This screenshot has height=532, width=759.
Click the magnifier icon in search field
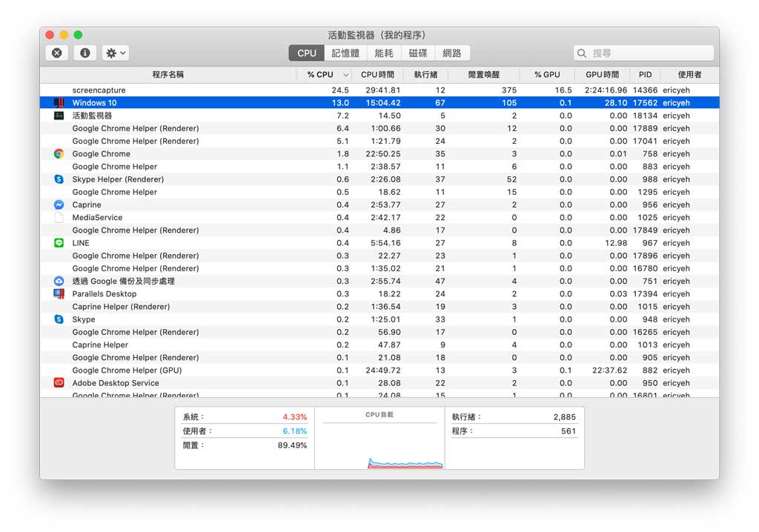click(x=582, y=53)
